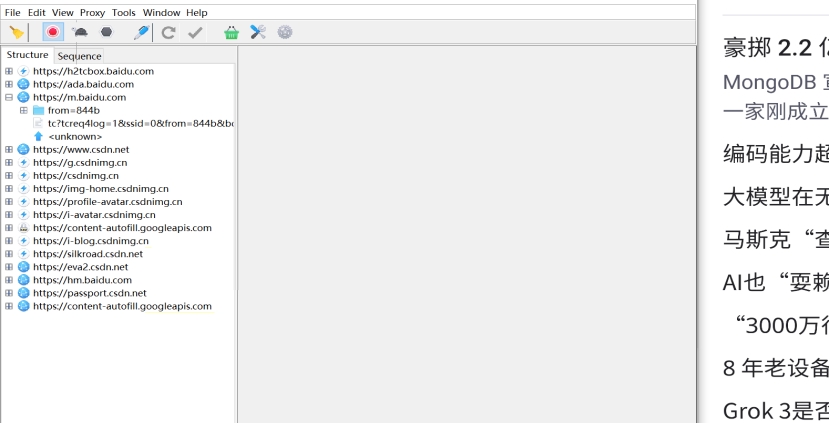
Task: Click the Validate checkmark icon
Action: coord(196,33)
